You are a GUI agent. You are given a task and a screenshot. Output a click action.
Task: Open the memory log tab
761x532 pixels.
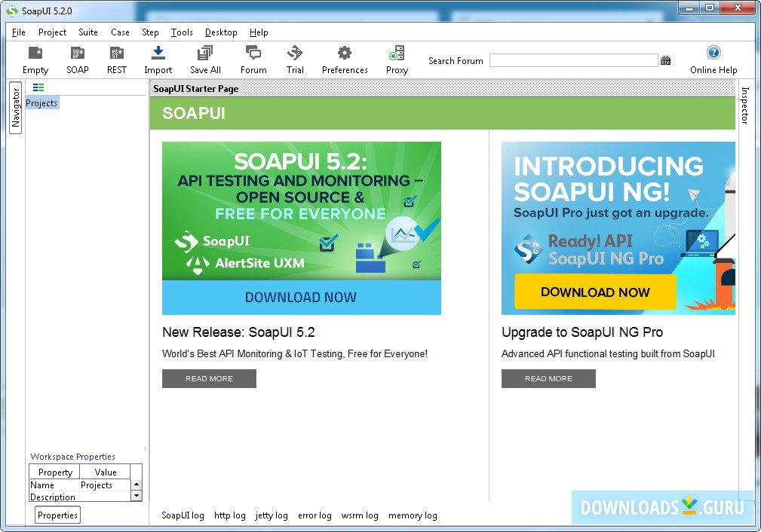[x=413, y=515]
